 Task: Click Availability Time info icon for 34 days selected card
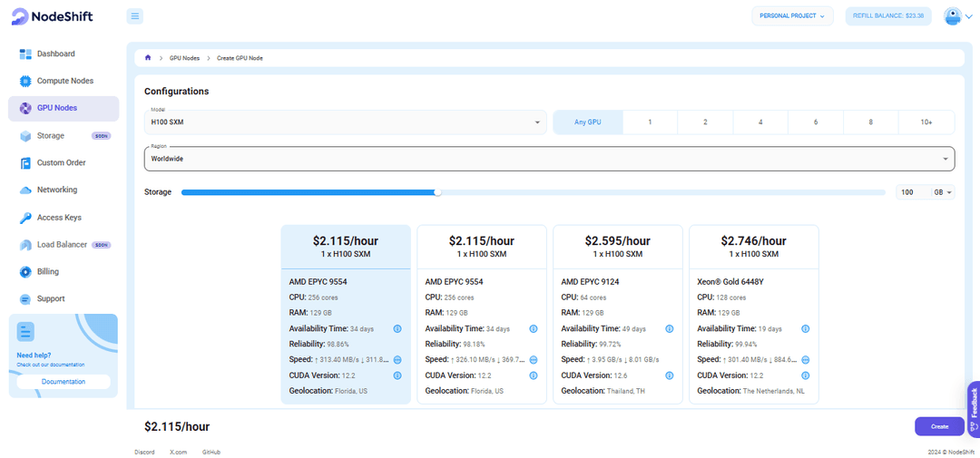[x=397, y=328]
